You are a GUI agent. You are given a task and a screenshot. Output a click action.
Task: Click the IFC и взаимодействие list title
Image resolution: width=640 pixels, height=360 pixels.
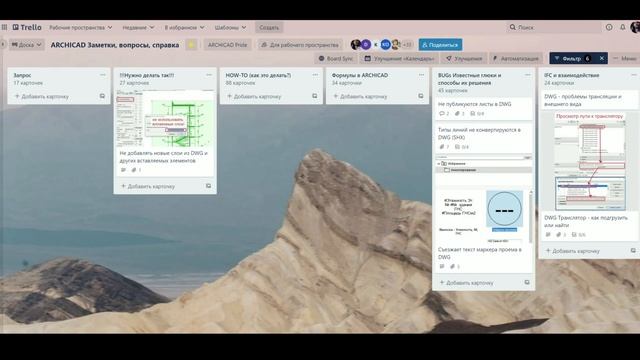click(571, 75)
